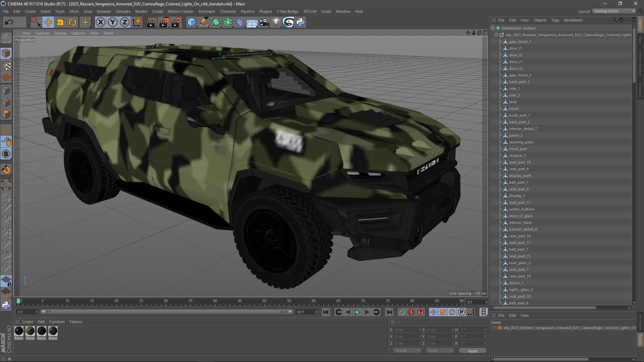
Task: Toggle Enable Snap icon
Action: point(6,170)
